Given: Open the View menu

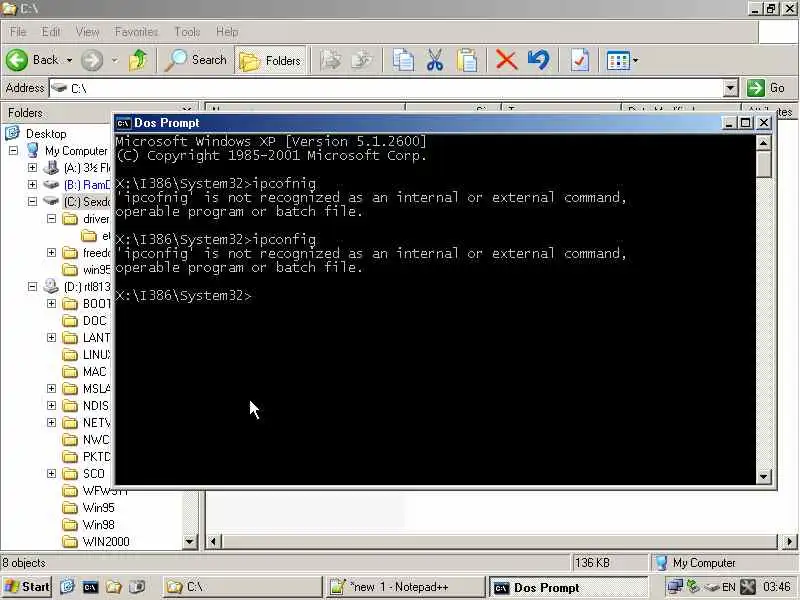Looking at the screenshot, I should 87,32.
